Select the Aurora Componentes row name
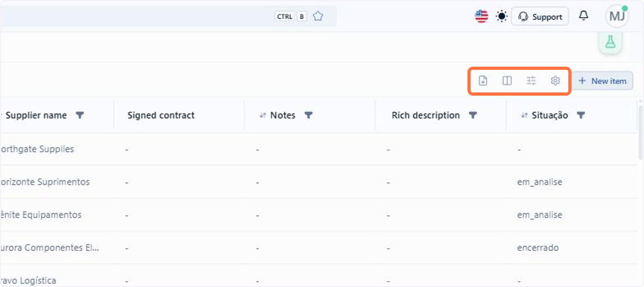 [50, 248]
